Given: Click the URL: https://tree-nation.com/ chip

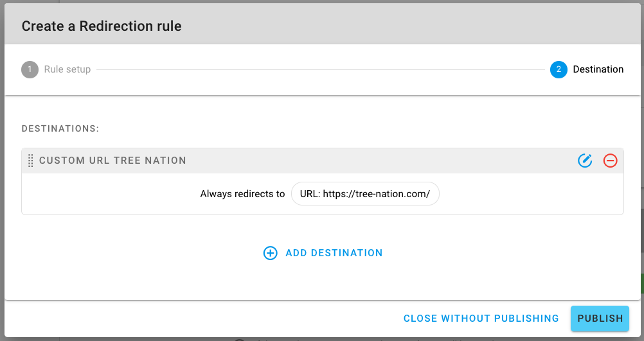Looking at the screenshot, I should (365, 194).
